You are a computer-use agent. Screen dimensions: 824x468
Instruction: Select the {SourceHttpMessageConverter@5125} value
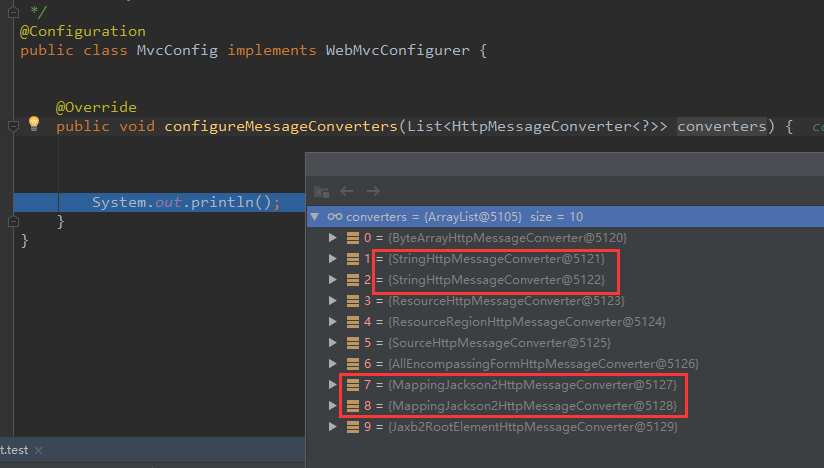tap(499, 342)
